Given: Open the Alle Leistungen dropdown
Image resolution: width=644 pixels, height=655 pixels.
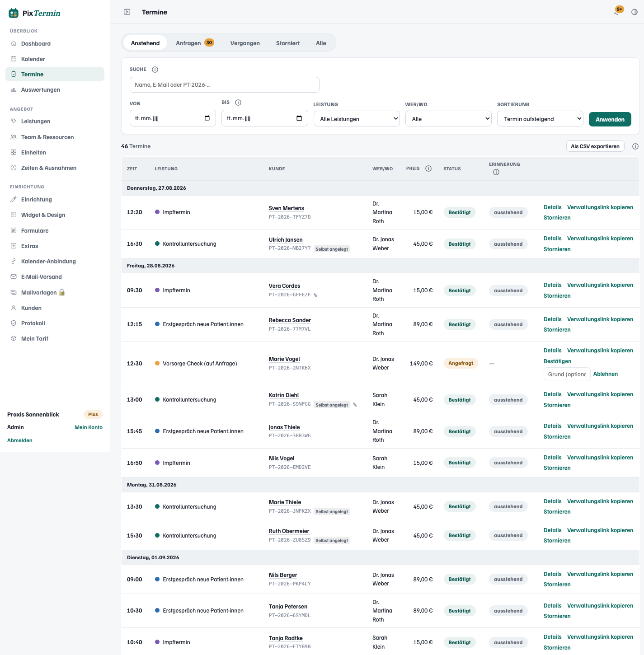Looking at the screenshot, I should 357,119.
